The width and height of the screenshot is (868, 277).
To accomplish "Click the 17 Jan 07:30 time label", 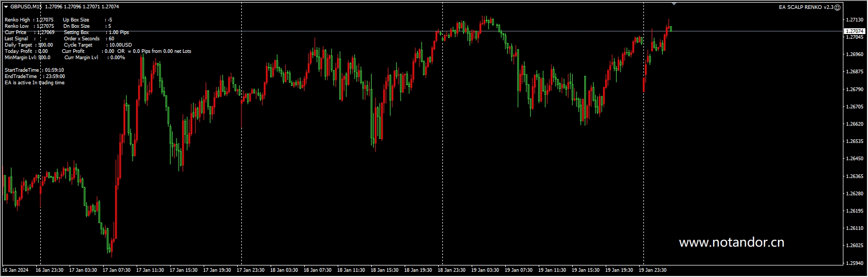I will [x=117, y=270].
